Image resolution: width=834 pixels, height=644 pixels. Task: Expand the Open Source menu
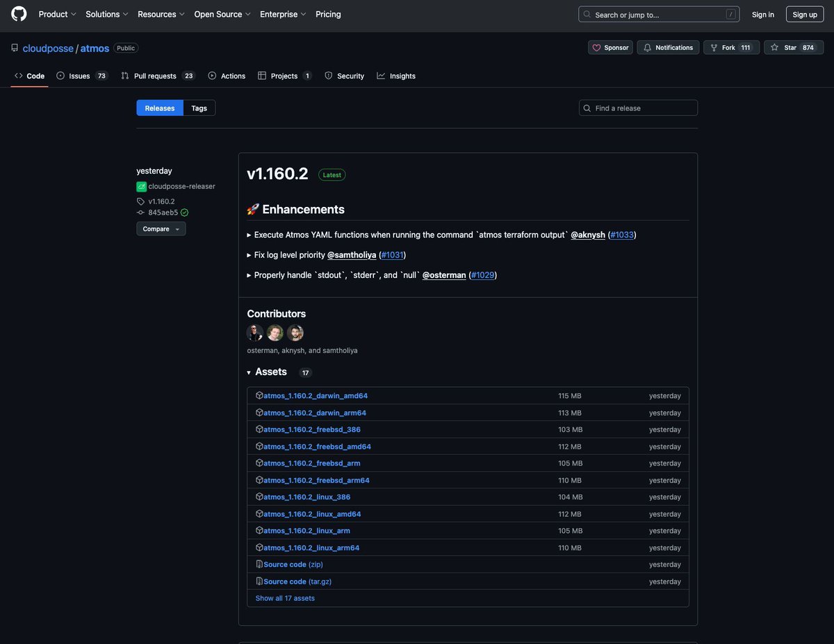(x=222, y=14)
